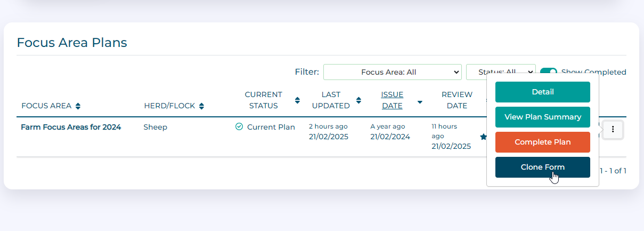Screen dimensions: 644x231
Task: Click the three-dot row actions icon
Action: point(613,129)
